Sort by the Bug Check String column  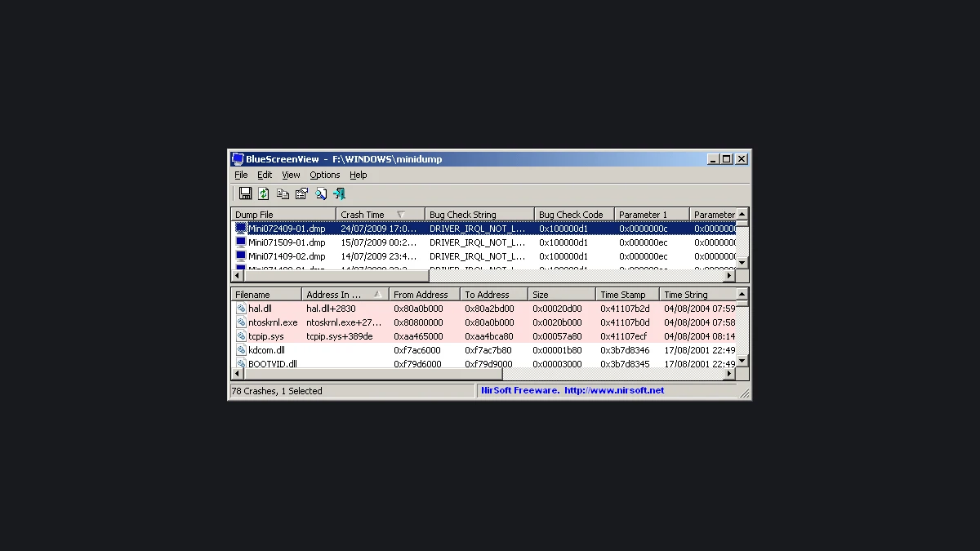[479, 215]
